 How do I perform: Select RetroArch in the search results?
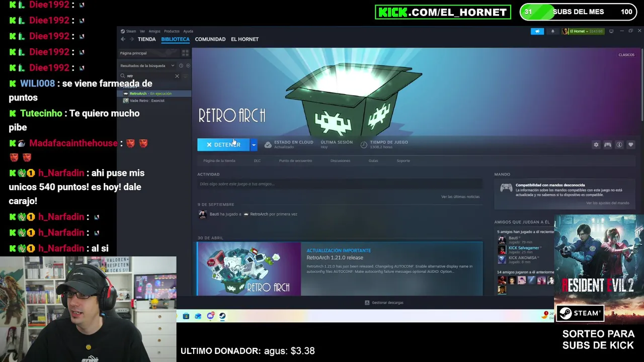[154, 94]
